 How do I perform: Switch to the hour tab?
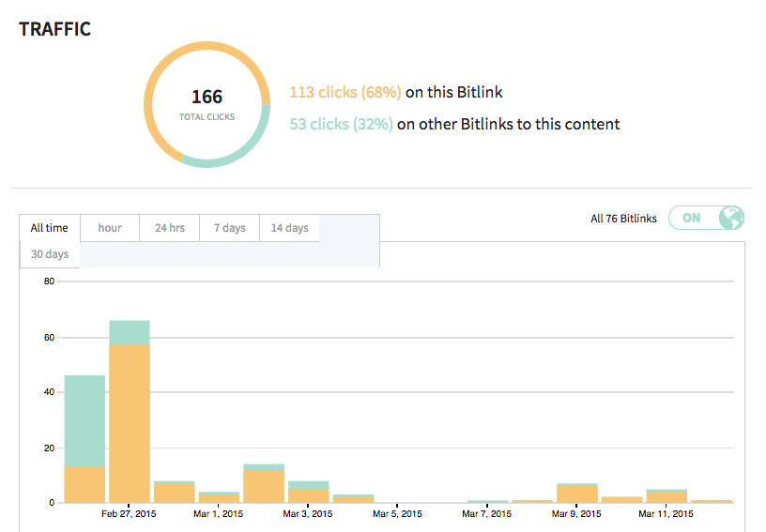tap(110, 228)
